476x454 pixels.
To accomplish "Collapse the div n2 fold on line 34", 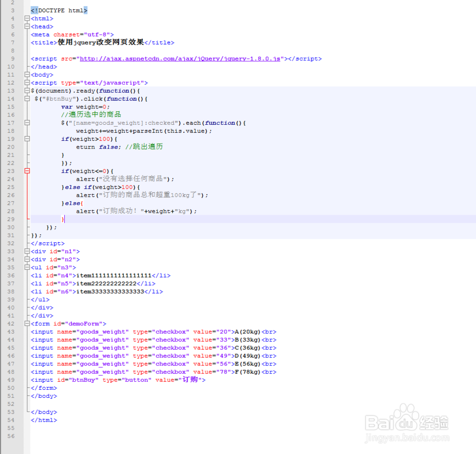I will (27, 259).
